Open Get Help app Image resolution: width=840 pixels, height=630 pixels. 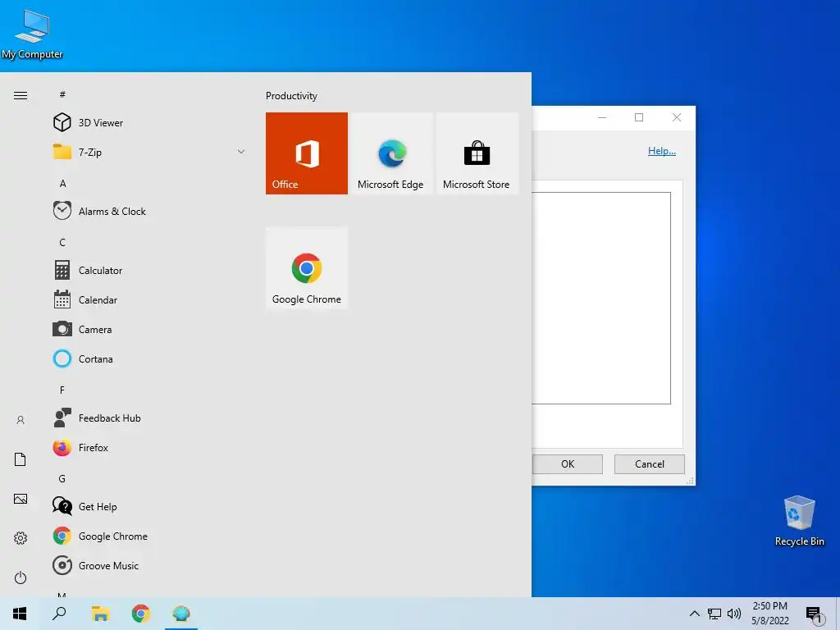tap(150, 506)
